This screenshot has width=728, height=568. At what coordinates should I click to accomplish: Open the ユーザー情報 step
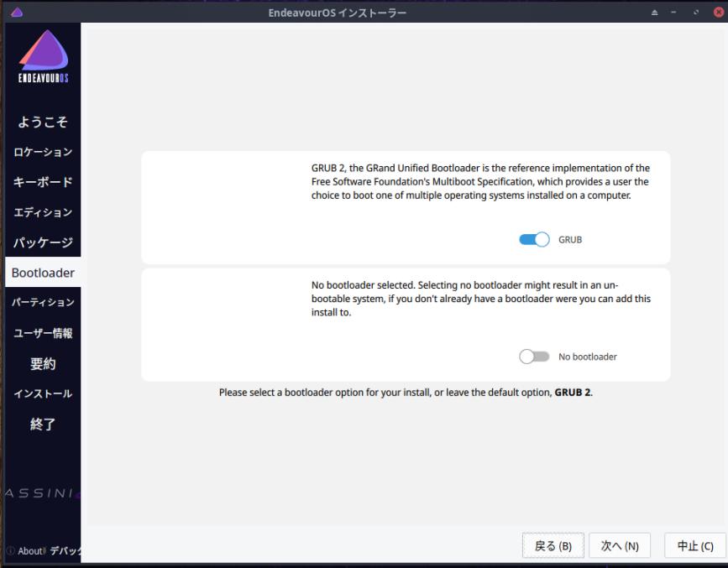click(43, 333)
